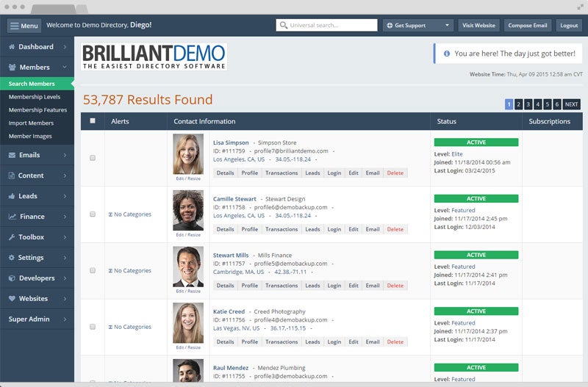Viewport: 588px width, 387px height.
Task: Click Email for Stewart Mills
Action: click(373, 286)
